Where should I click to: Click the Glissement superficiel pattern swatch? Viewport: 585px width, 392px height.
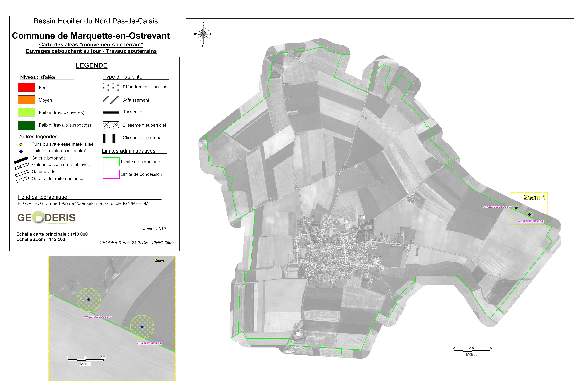pyautogui.click(x=111, y=126)
